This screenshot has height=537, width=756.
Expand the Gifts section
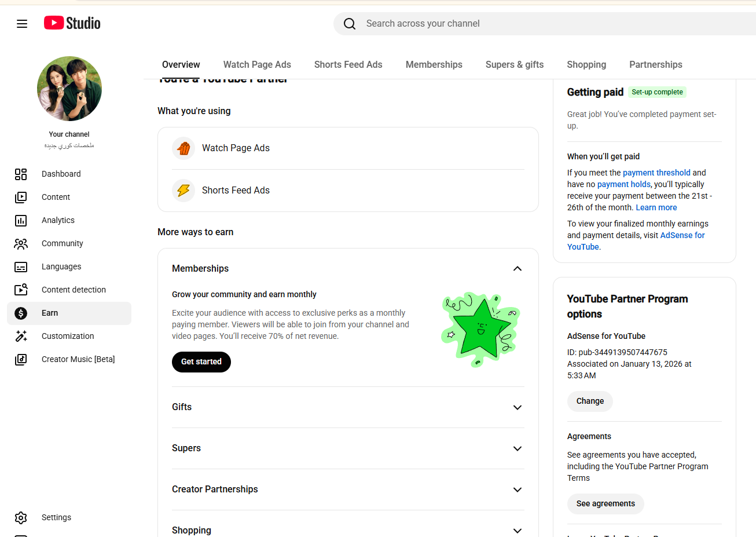[518, 407]
